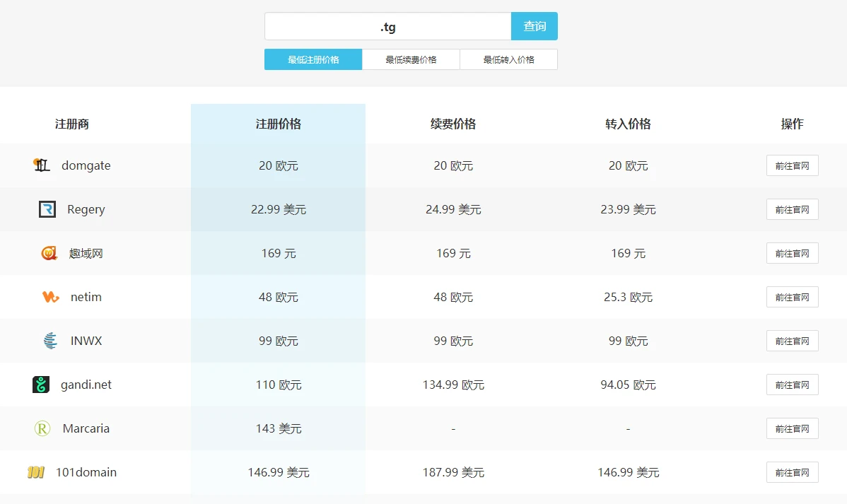Click the 注册价格 column header
This screenshot has height=504, width=847.
coord(278,124)
